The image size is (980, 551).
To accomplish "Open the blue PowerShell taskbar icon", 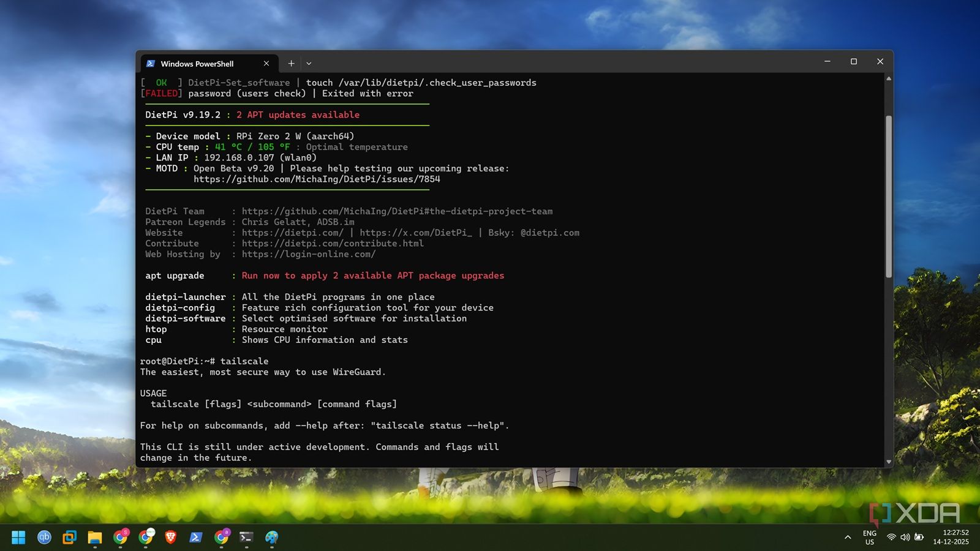I will (196, 538).
